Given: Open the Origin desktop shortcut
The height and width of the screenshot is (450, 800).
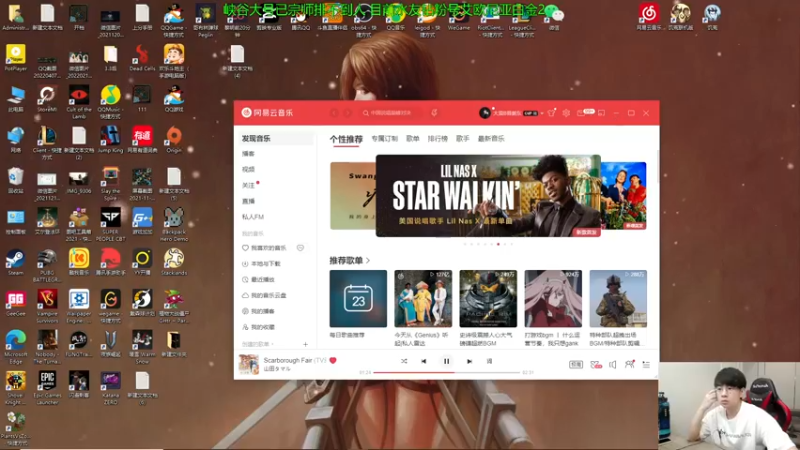Looking at the screenshot, I should point(174,140).
